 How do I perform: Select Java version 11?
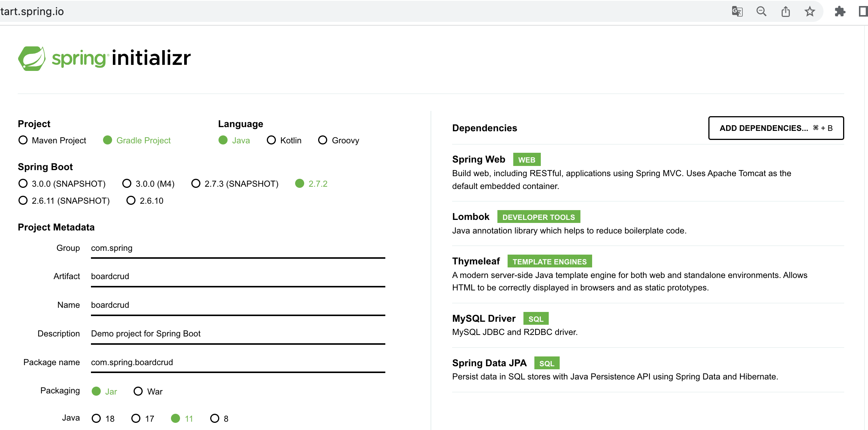point(182,419)
